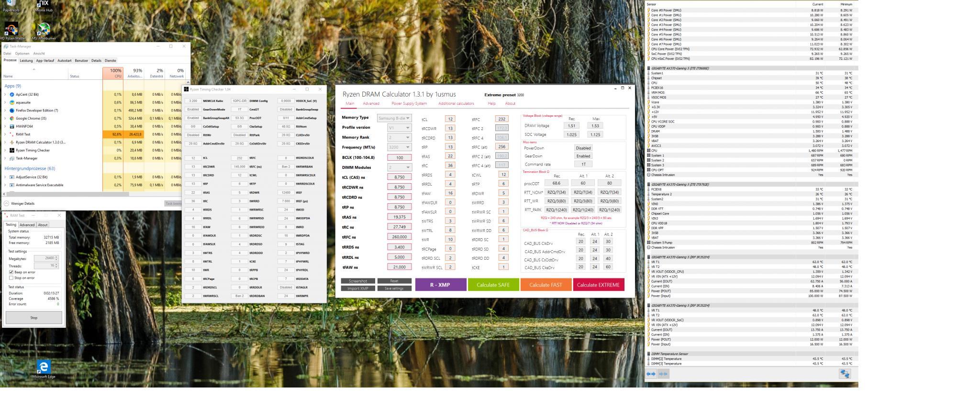Sort Task-Manager by the Arbeitsspeicher column header
This screenshot has height=410, width=980.
pos(134,73)
